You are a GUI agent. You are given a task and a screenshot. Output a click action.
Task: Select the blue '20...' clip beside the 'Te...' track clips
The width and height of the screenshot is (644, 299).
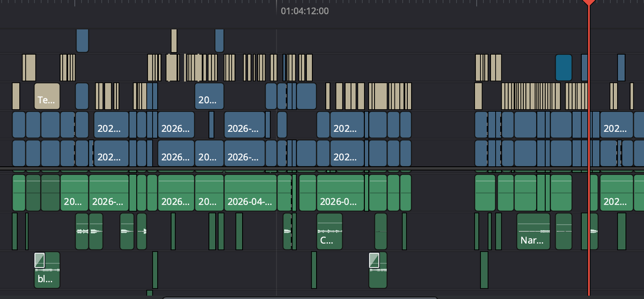(209, 96)
